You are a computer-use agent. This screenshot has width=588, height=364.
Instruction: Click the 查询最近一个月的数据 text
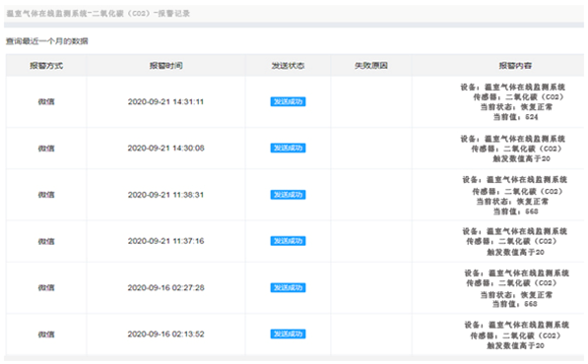pyautogui.click(x=47, y=41)
